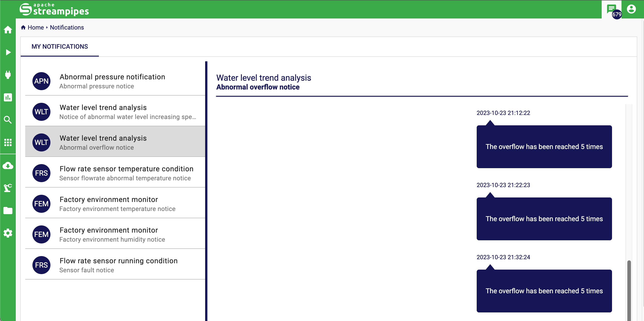Image resolution: width=644 pixels, height=321 pixels.
Task: Open the Files folder icon in sidebar
Action: point(8,211)
